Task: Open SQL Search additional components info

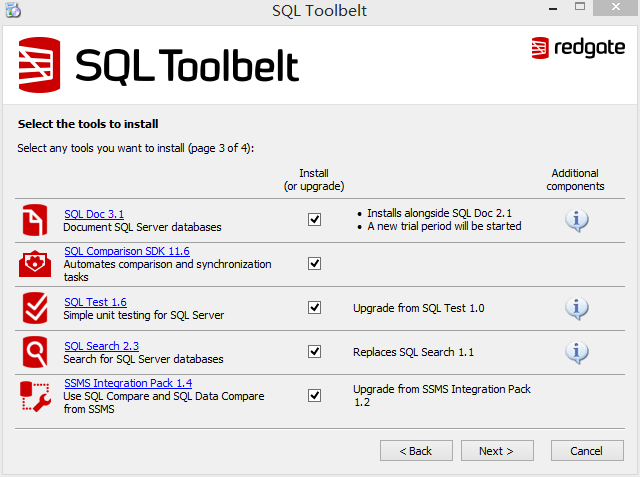Action: tap(576, 352)
